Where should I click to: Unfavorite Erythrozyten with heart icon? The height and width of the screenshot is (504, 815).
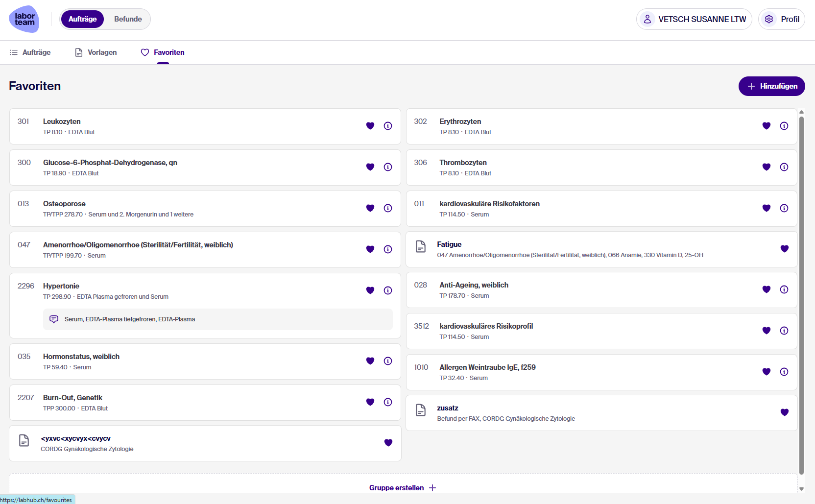pos(767,126)
